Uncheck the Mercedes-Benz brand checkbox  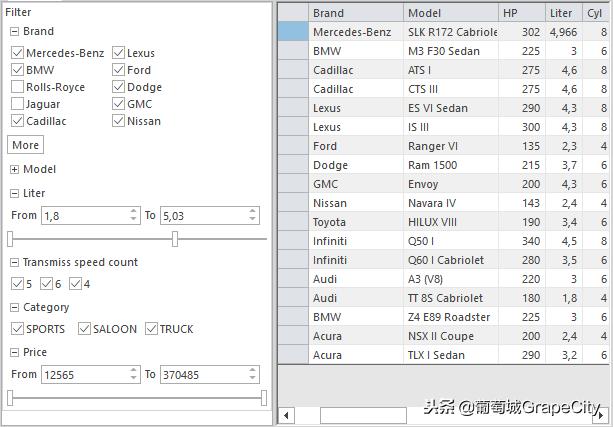pos(17,53)
